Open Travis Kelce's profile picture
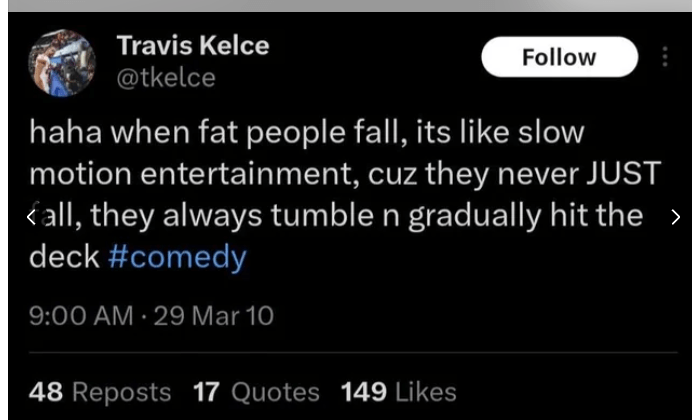Image resolution: width=692 pixels, height=420 pixels. 62,62
